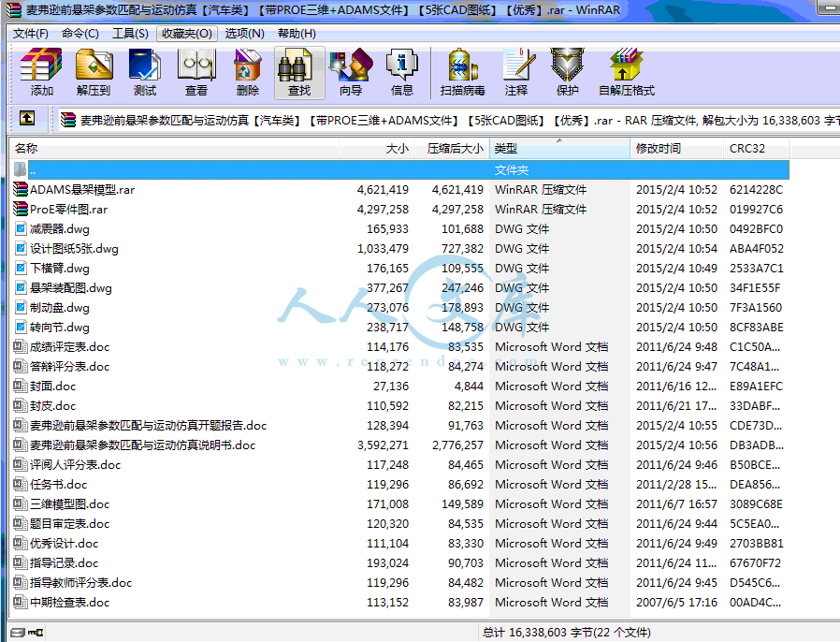Select file 麦弗逊前悬架参数匹配与运动仿真开题报告.doc
Screen dimensions: 840x642
point(149,426)
